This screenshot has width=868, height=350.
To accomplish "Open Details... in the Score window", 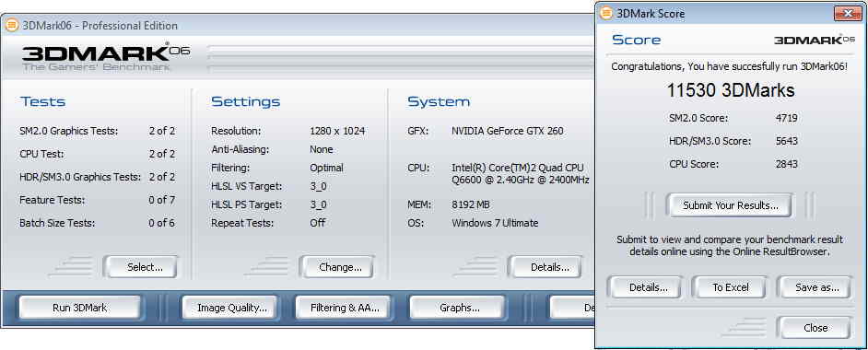I will (x=648, y=287).
